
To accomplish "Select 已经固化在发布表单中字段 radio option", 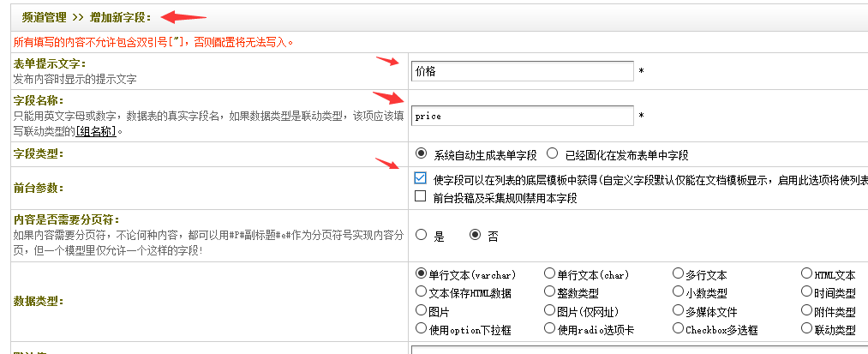I will click(x=553, y=154).
